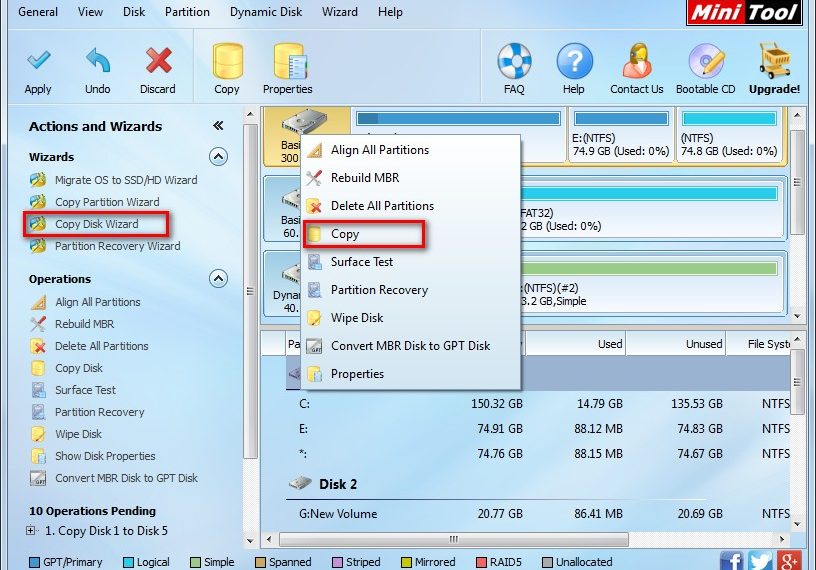Screen dimensions: 816x570
Task: Click the Unused column header
Action: (x=675, y=344)
